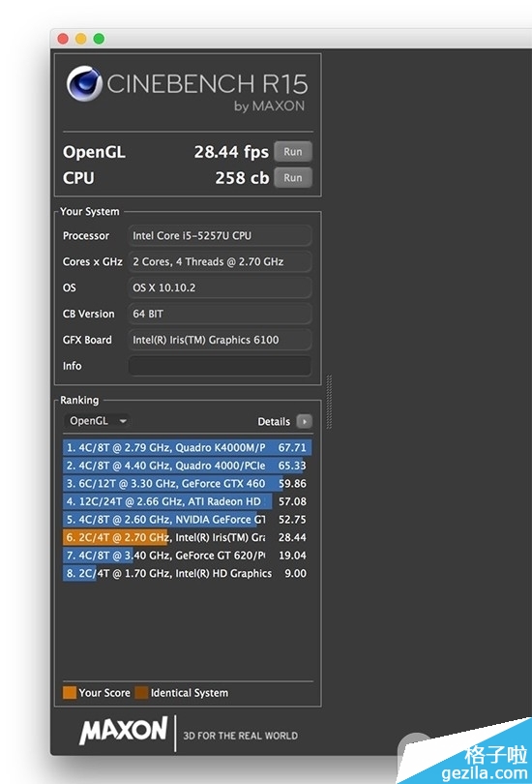Select ranking row 7 GeForce GT 620
532x784 pixels.
pos(188,556)
